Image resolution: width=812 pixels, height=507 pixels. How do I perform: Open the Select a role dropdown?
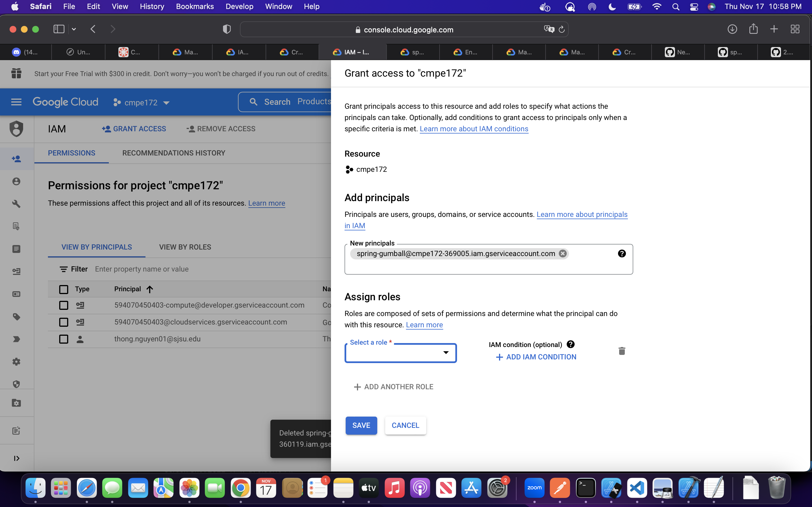(x=400, y=353)
